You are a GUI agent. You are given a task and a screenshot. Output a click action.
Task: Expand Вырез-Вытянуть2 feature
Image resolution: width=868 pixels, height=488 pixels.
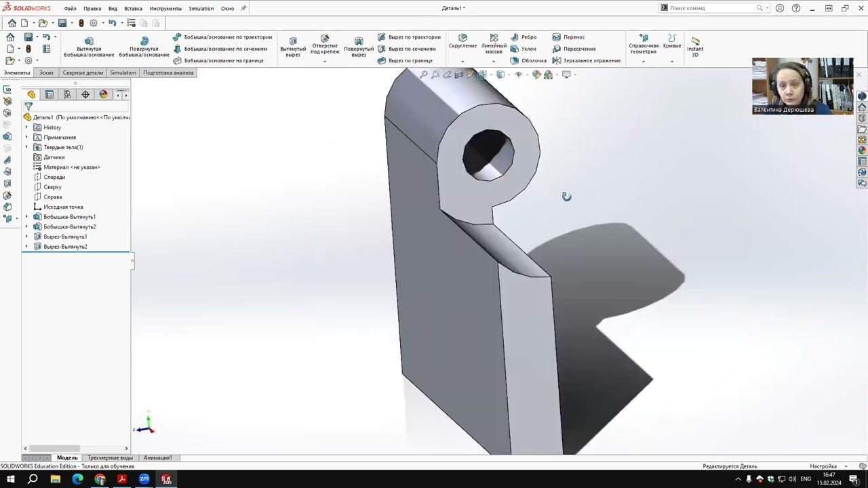point(27,247)
